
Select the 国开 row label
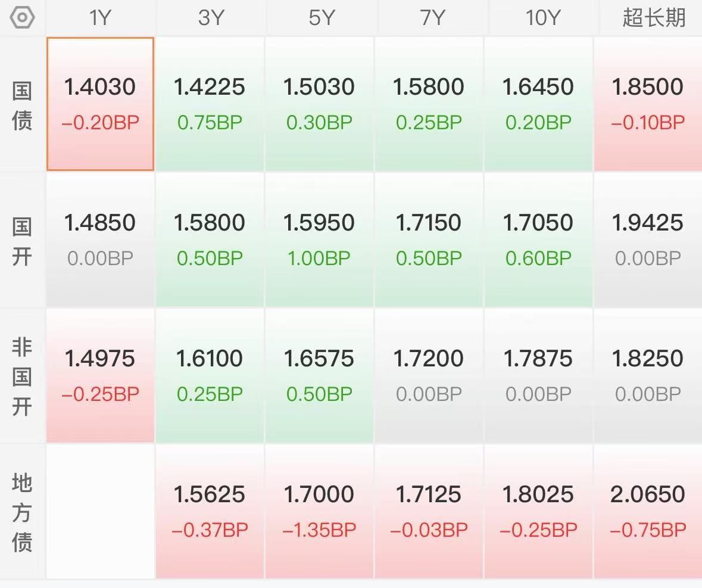[22, 241]
